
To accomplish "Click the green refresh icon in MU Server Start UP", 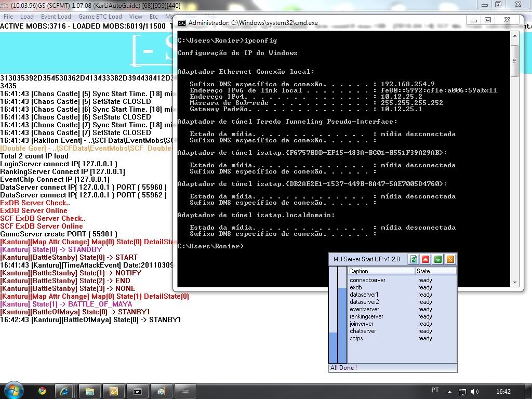I will (x=414, y=259).
